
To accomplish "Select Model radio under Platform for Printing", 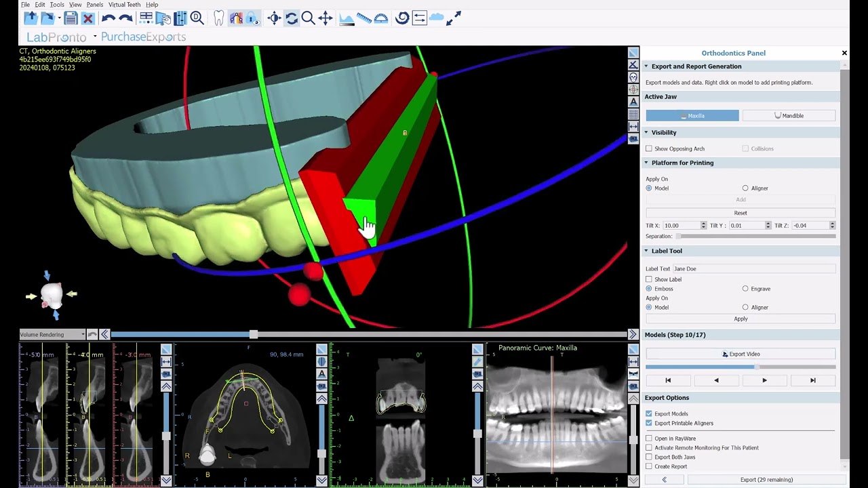I will pyautogui.click(x=649, y=188).
